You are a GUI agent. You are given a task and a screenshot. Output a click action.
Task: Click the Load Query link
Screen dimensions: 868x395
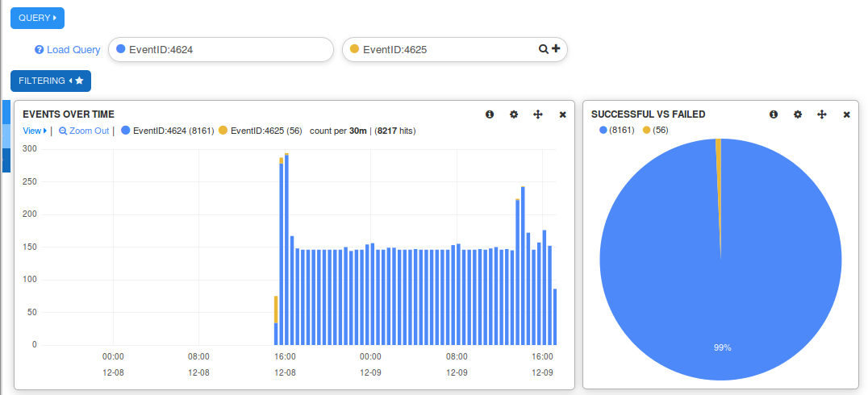click(73, 50)
